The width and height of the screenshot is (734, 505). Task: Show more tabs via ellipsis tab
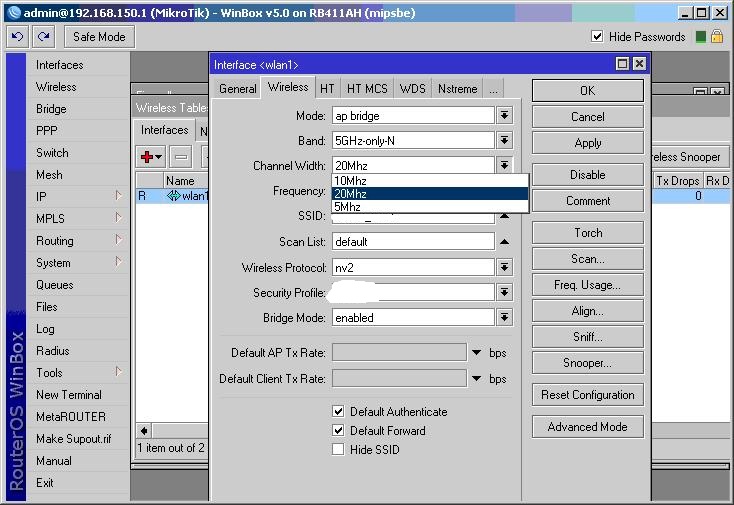click(493, 88)
